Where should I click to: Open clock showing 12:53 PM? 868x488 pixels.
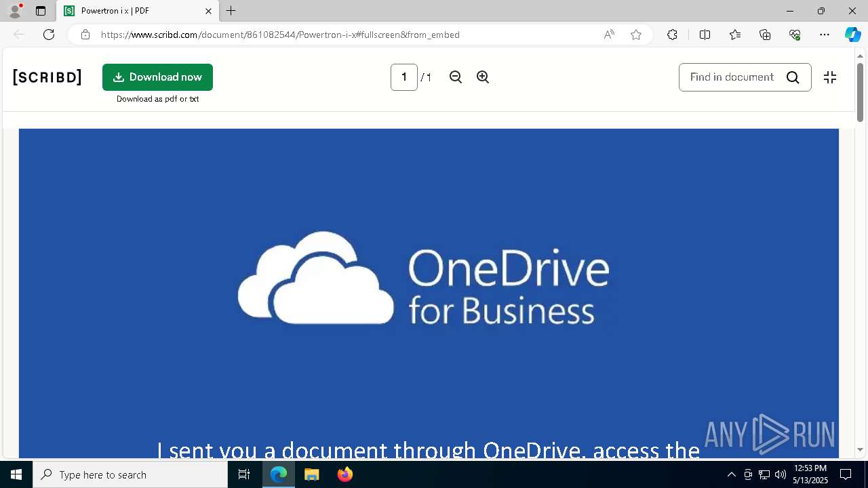[810, 474]
